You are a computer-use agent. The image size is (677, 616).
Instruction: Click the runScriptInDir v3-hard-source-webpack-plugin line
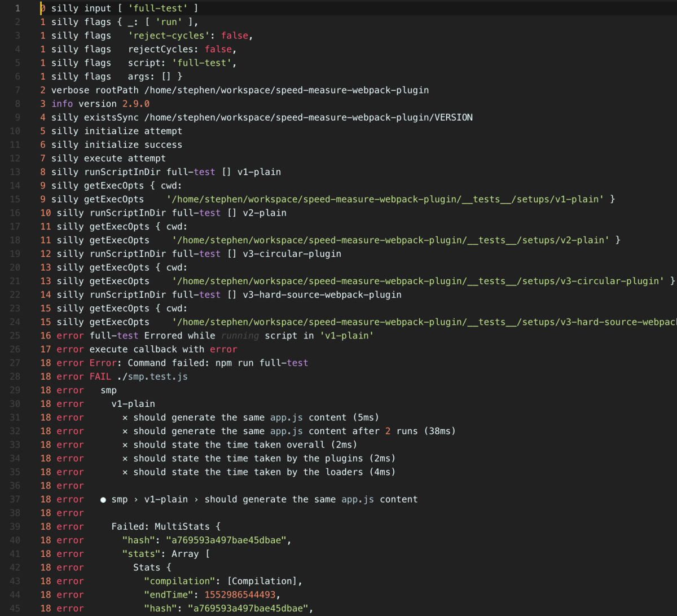point(221,294)
